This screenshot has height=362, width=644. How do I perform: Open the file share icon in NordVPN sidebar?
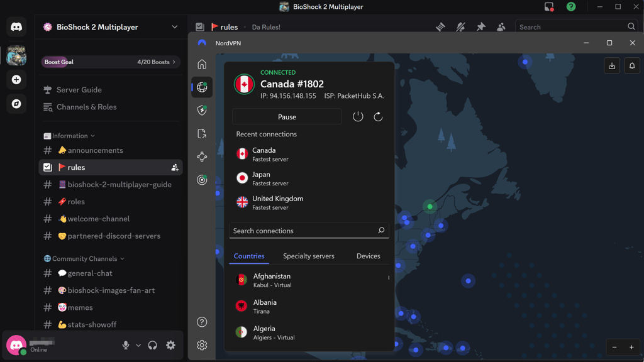(x=202, y=133)
